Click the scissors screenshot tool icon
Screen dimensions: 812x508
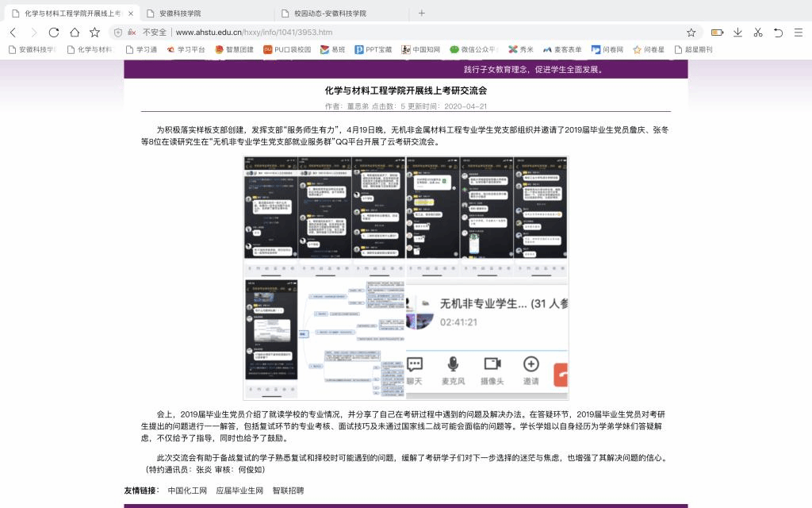[x=757, y=33]
